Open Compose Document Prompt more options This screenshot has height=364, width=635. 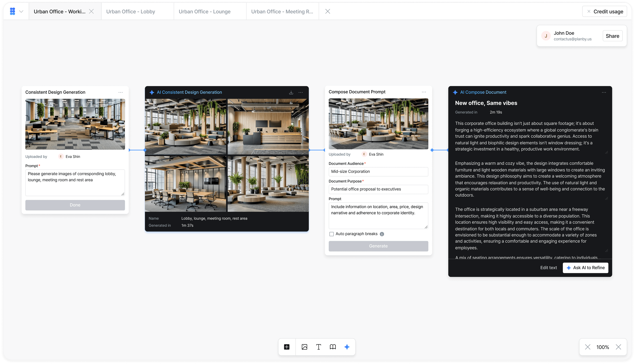click(424, 92)
